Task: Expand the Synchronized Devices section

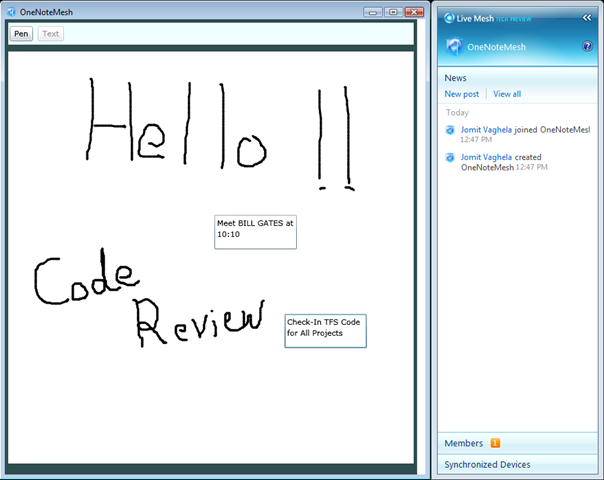Action: [517, 465]
